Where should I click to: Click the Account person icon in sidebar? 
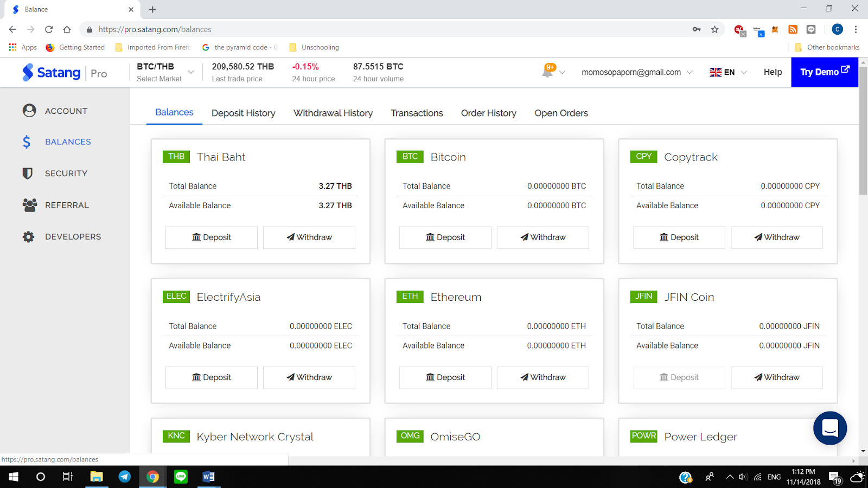(29, 111)
